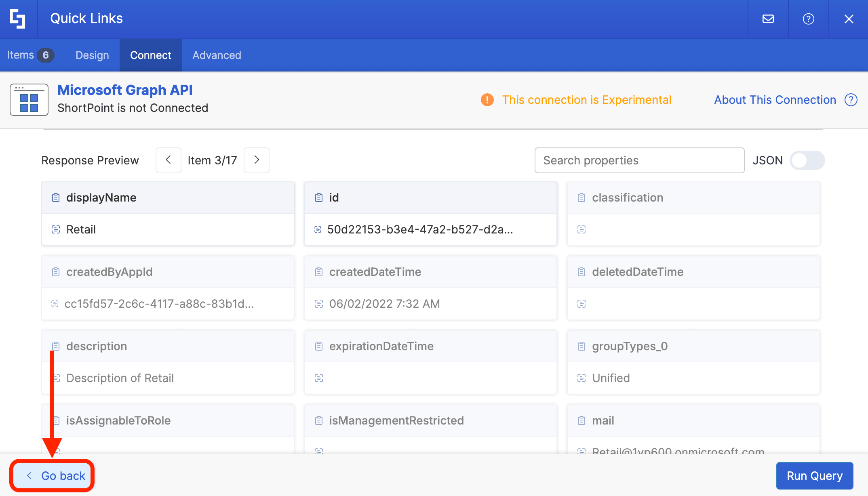This screenshot has height=496, width=868.
Task: Click the Items count badge showing 6
Action: click(46, 55)
